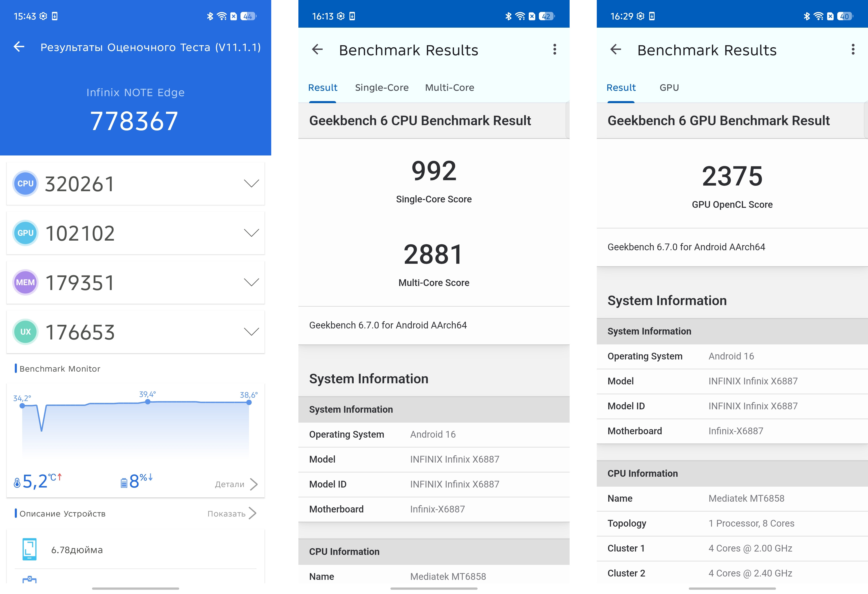Tap the battery icon next to 8%
This screenshot has width=868, height=594.
click(124, 483)
